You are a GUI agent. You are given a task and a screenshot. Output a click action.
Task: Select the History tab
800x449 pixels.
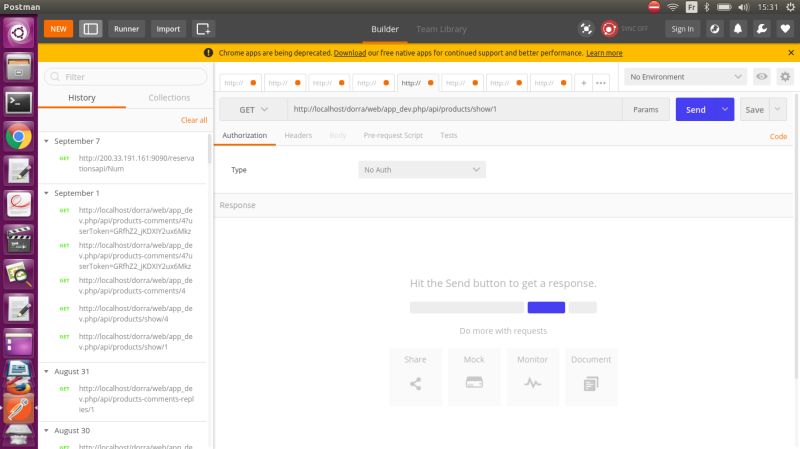(x=82, y=97)
